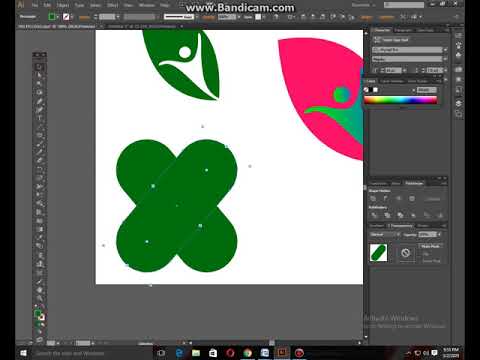Open the stroke weight dropdown

click(x=118, y=17)
